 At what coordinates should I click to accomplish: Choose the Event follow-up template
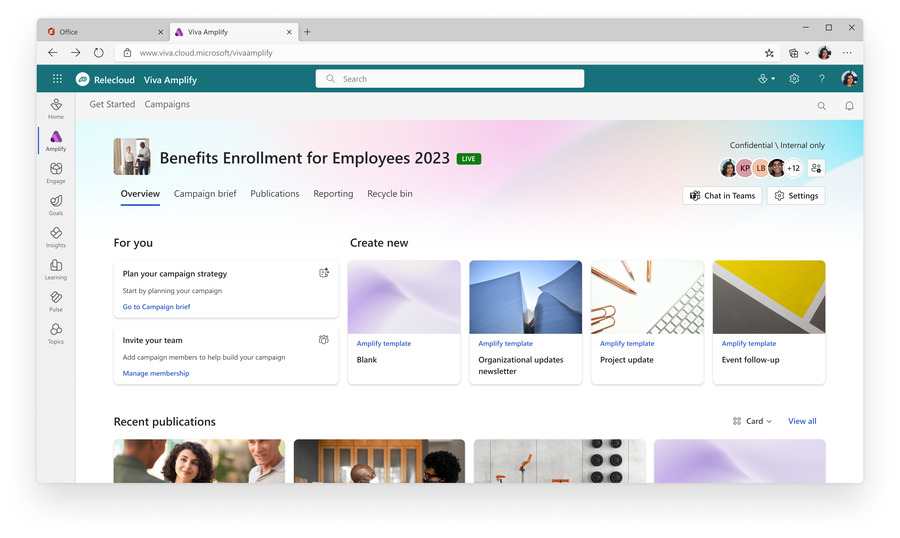tap(769, 322)
